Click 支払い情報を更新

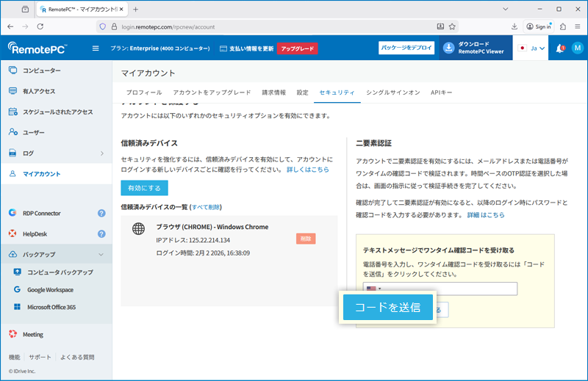tap(247, 48)
